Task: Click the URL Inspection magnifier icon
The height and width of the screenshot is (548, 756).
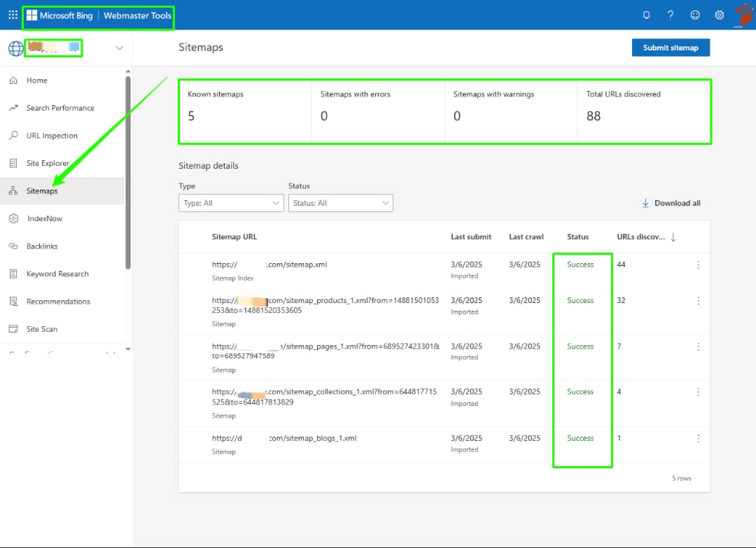Action: tap(13, 136)
